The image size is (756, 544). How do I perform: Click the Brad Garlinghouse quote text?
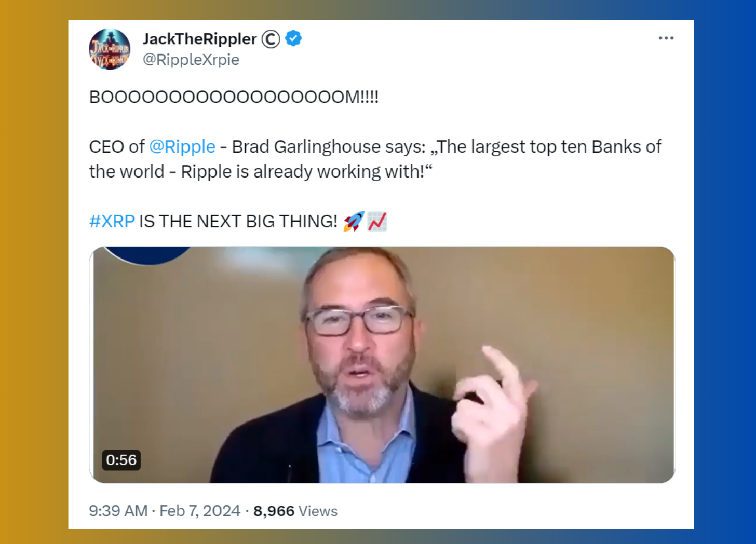[x=375, y=159]
